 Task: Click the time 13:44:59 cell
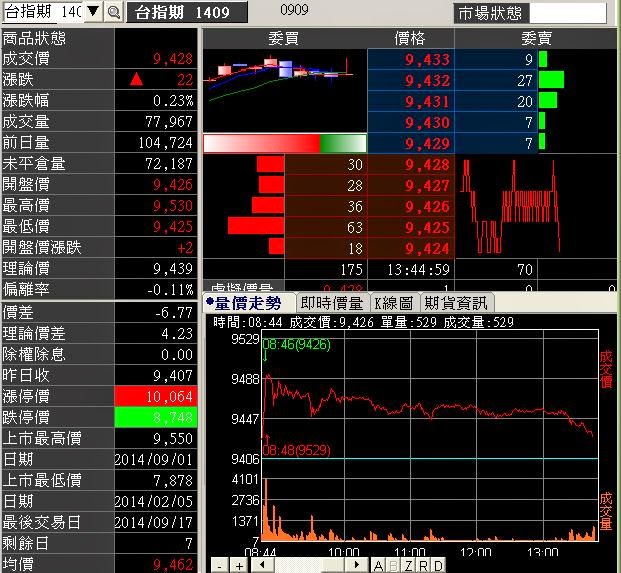coord(411,270)
